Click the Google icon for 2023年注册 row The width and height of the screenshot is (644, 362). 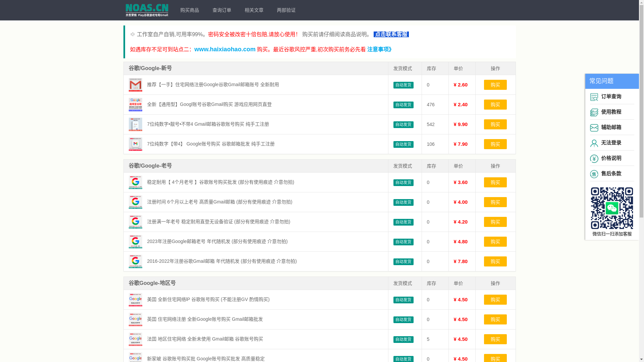pos(136,242)
